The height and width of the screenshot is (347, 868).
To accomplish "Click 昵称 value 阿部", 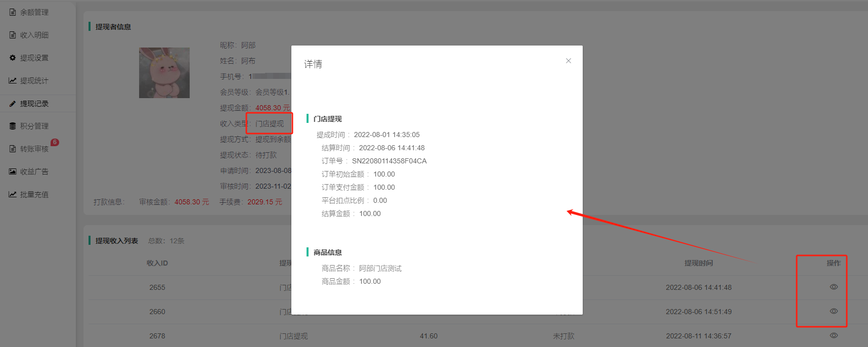I will pos(248,45).
